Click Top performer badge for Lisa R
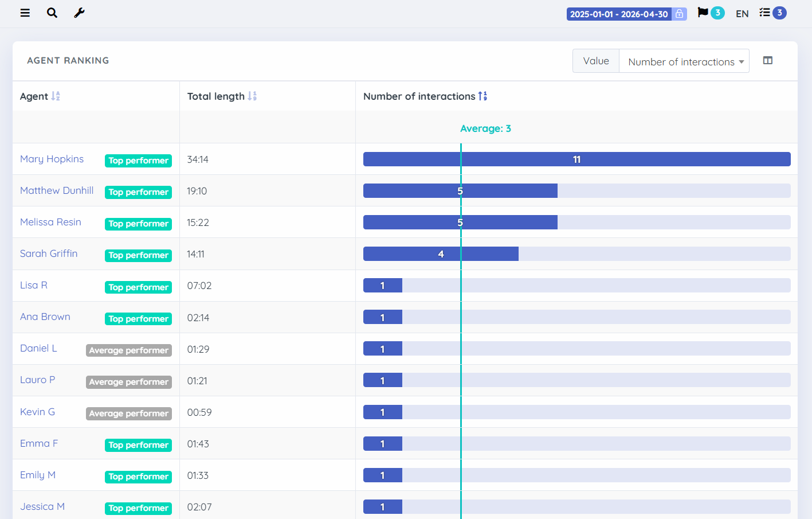The width and height of the screenshot is (812, 519). pos(138,287)
